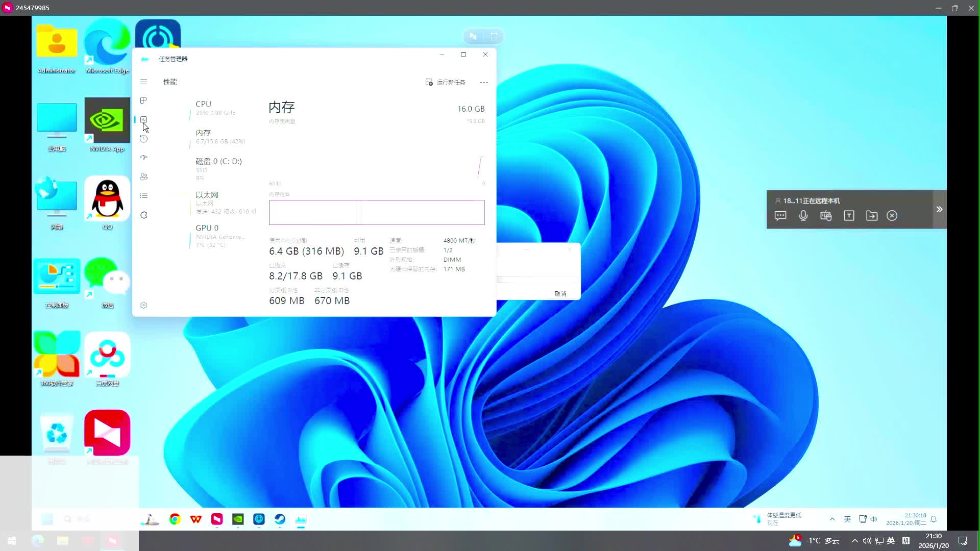
Task: Open chat message icon in remote panel
Action: (780, 216)
